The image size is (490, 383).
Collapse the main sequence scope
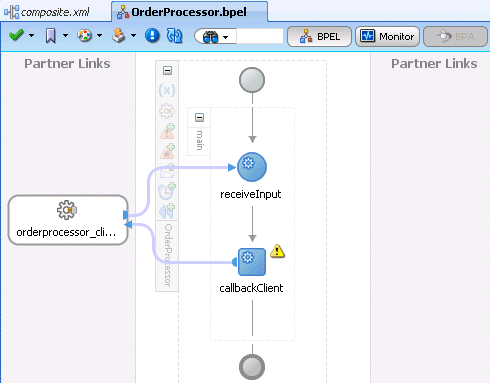click(199, 117)
